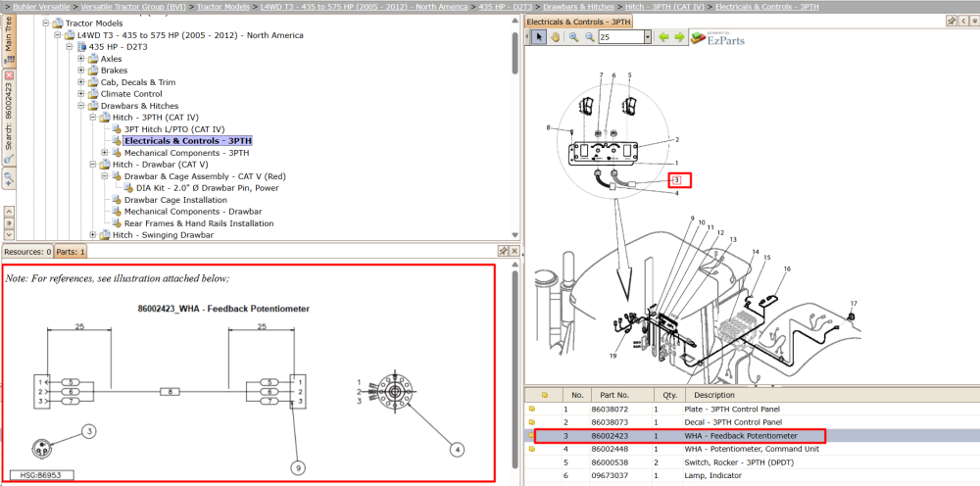Pin the diagram panel
980x486 pixels.
[x=952, y=22]
